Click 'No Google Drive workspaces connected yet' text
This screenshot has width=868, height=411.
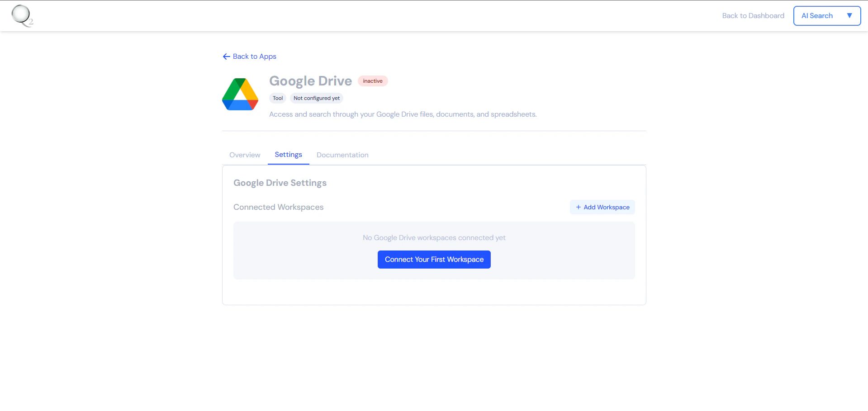coord(434,238)
